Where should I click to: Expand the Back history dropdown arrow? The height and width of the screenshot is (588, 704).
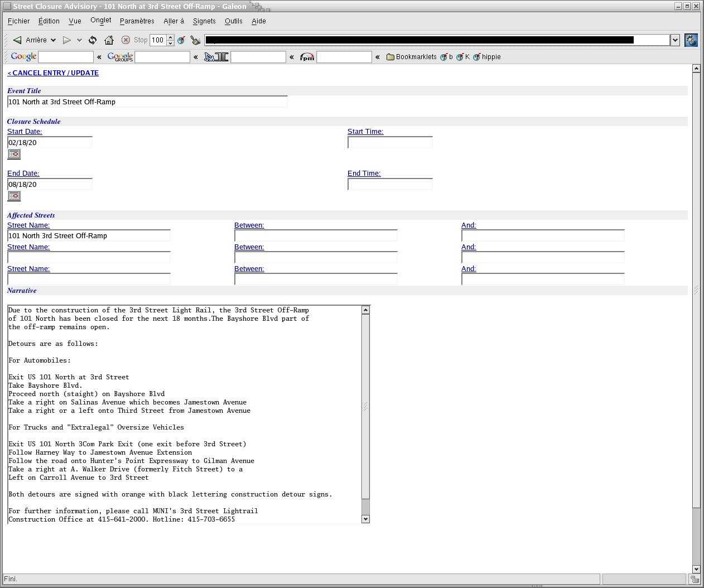pos(53,40)
